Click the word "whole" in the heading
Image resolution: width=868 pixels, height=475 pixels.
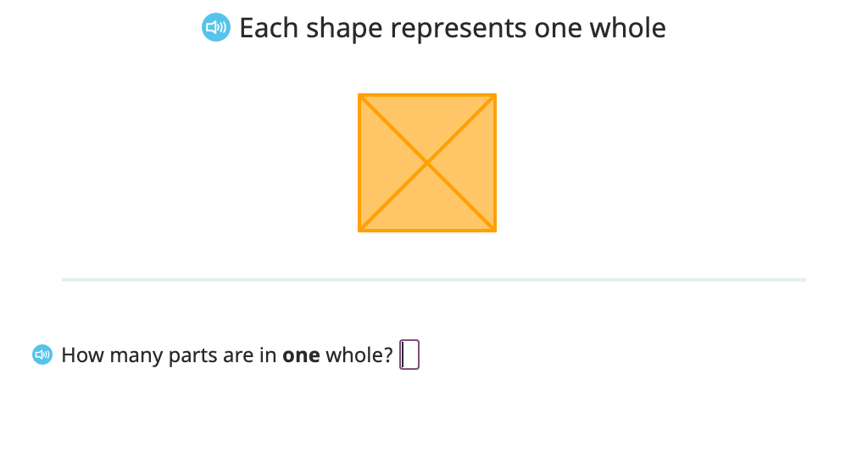(x=627, y=27)
